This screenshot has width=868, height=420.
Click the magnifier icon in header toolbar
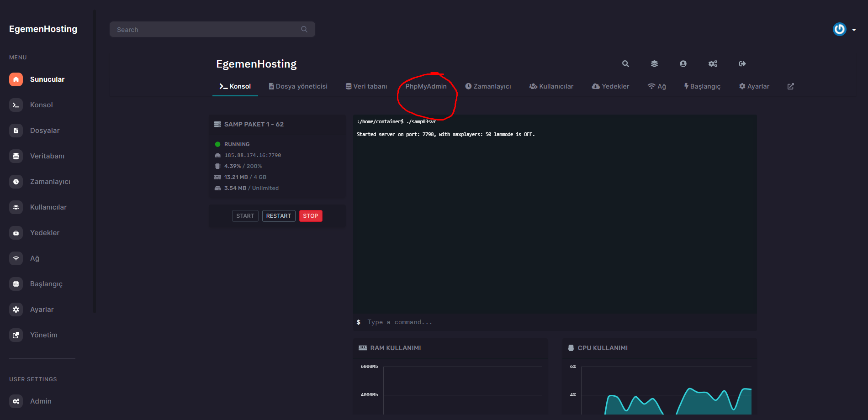[x=625, y=64]
